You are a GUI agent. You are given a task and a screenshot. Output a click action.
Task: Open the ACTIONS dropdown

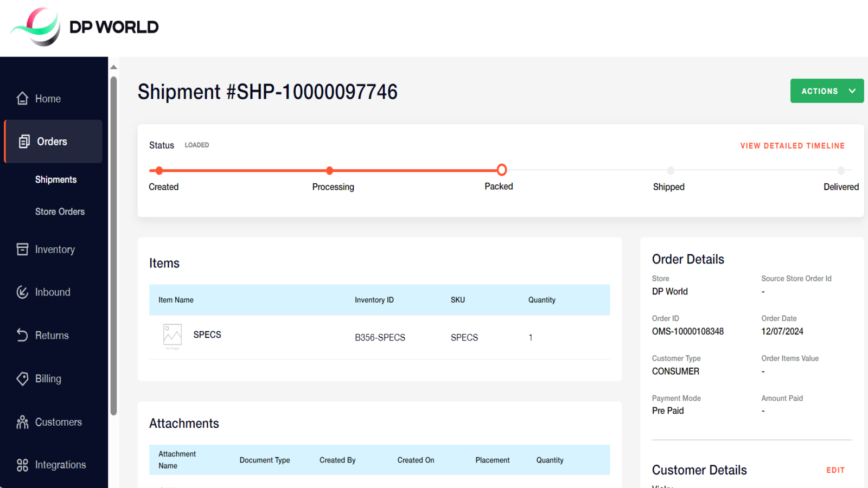click(819, 91)
